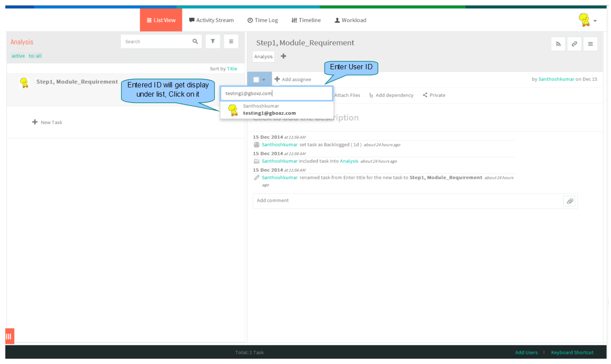Viewport: 611px width, 364px height.
Task: Click the copy link chain icon
Action: coord(574,44)
